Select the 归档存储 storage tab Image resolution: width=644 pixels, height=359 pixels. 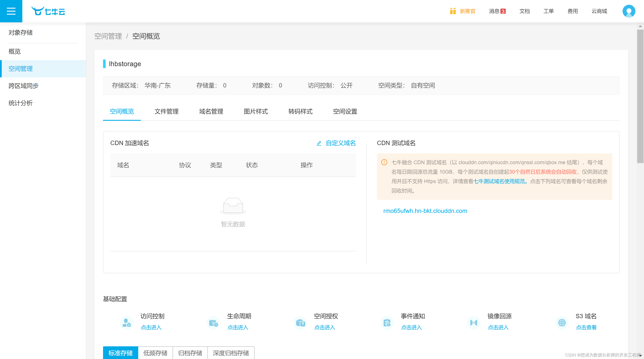click(190, 353)
